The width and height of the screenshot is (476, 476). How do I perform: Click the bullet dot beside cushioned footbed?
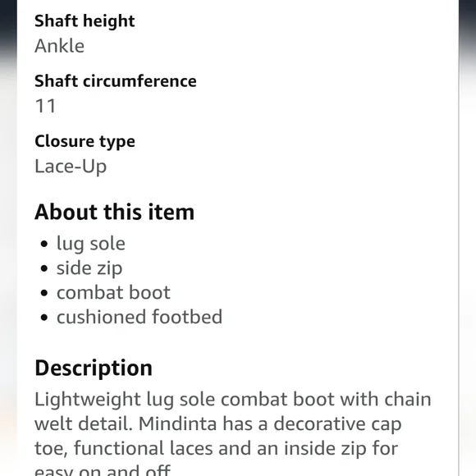tap(44, 318)
